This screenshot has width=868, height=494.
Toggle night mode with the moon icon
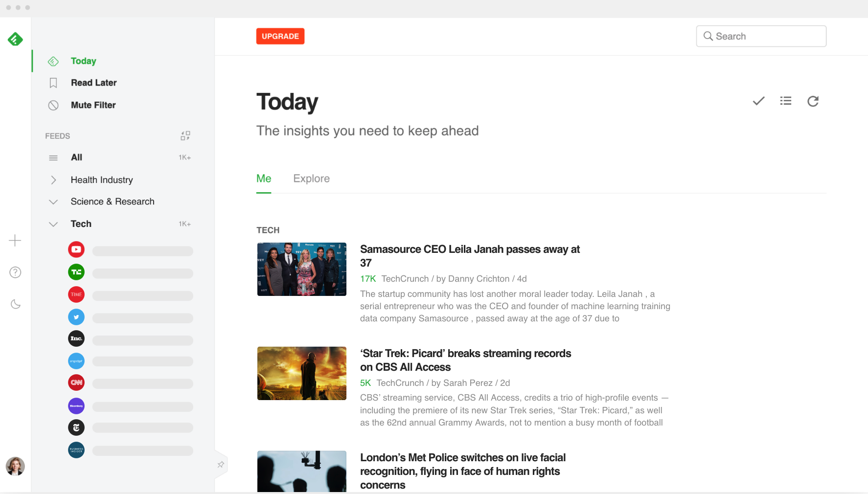point(15,304)
